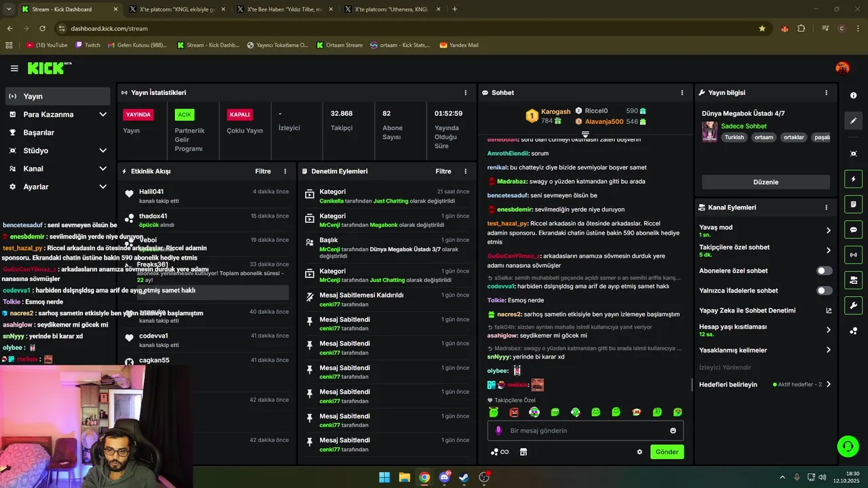Select Başarılar in the left sidebar
The image size is (868, 488).
pyautogui.click(x=57, y=133)
